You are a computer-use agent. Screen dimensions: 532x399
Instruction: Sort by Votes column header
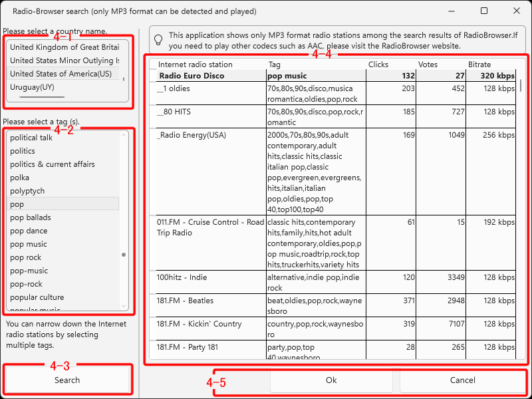pos(428,65)
